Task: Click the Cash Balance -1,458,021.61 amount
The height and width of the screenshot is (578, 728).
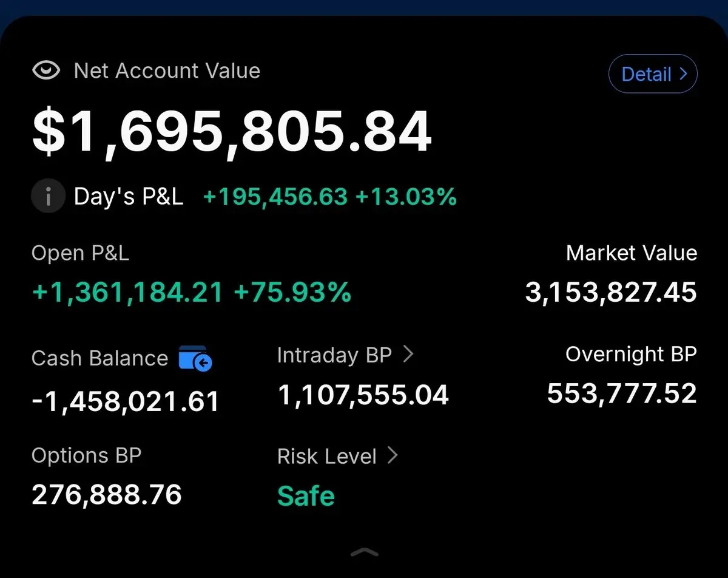Action: point(125,401)
